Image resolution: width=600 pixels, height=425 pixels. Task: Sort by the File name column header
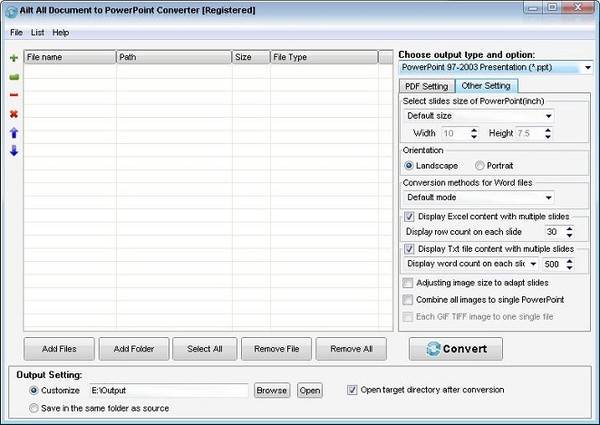[70, 57]
